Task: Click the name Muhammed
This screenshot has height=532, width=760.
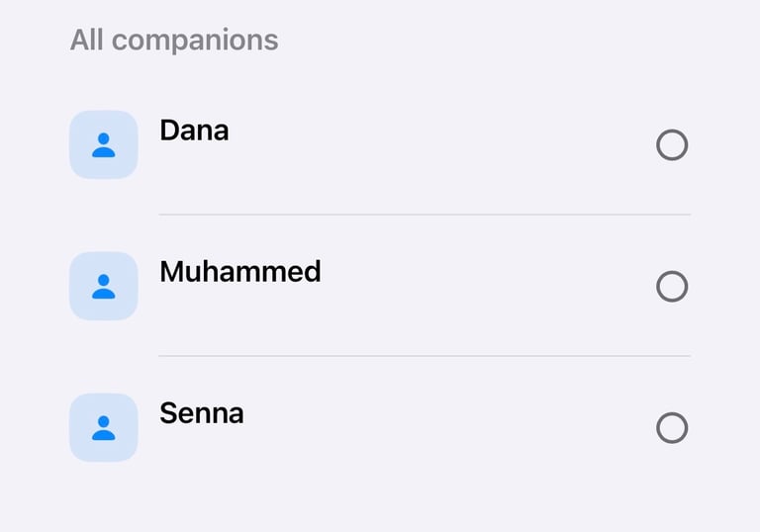Action: [x=240, y=271]
